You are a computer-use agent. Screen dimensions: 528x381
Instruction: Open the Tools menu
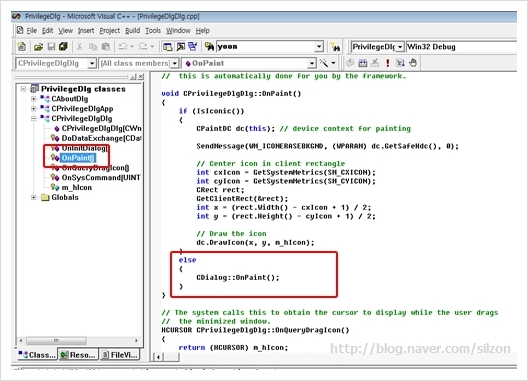pyautogui.click(x=153, y=31)
